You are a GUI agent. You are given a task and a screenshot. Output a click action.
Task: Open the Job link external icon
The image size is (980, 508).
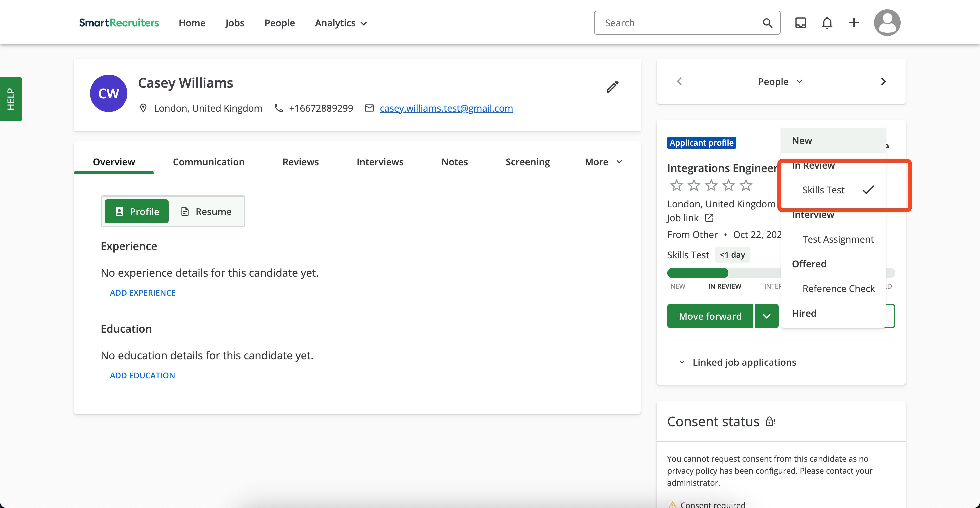(x=709, y=218)
